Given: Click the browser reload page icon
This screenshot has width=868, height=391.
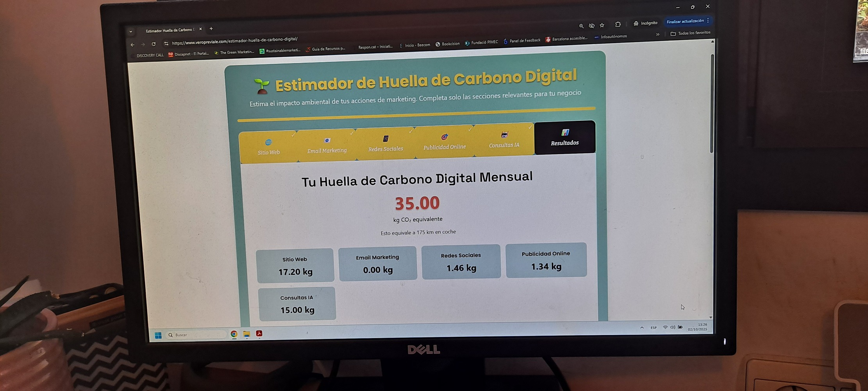Looking at the screenshot, I should coord(154,44).
